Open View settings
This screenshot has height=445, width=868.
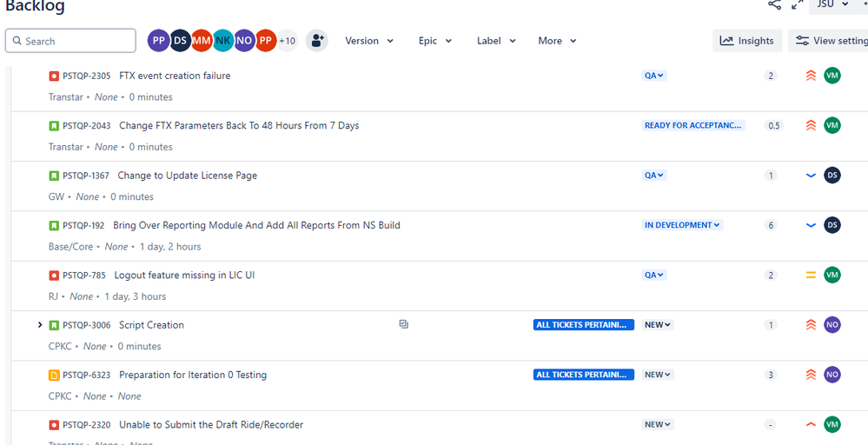click(829, 40)
